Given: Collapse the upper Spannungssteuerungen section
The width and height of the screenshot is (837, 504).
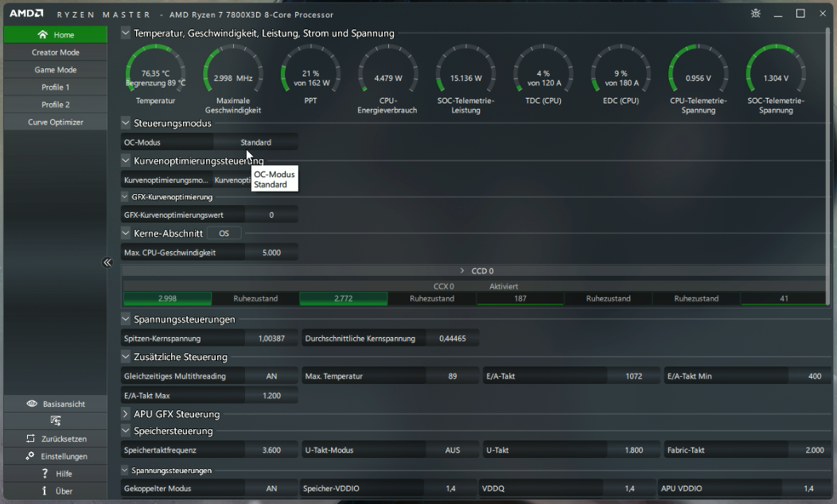Looking at the screenshot, I should [x=126, y=319].
